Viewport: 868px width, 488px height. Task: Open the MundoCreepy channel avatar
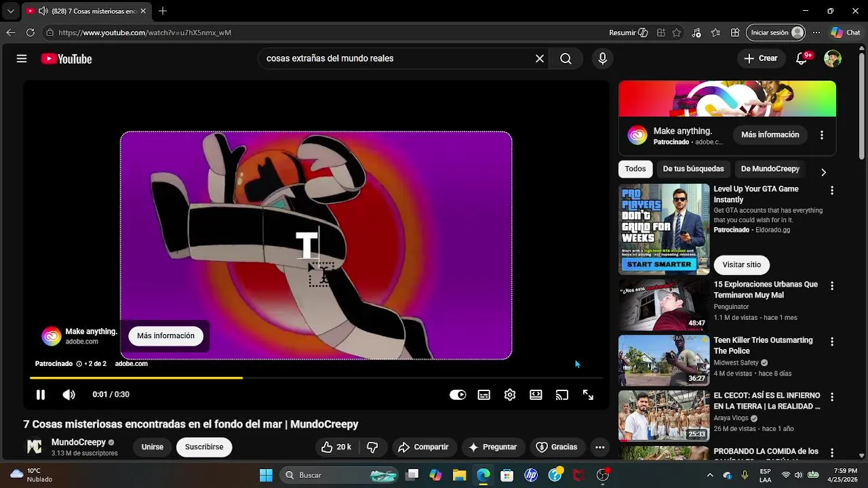tap(35, 447)
